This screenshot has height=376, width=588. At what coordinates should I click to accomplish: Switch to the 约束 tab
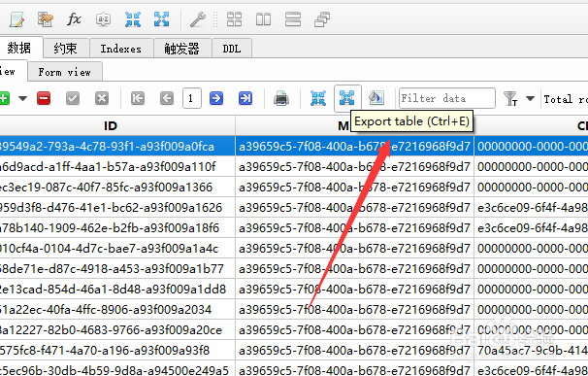(x=66, y=49)
